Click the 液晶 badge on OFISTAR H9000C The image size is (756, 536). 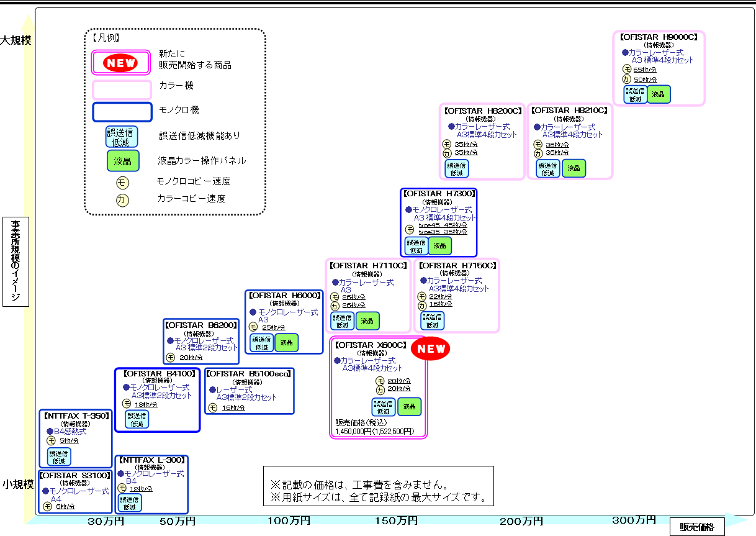tap(659, 94)
